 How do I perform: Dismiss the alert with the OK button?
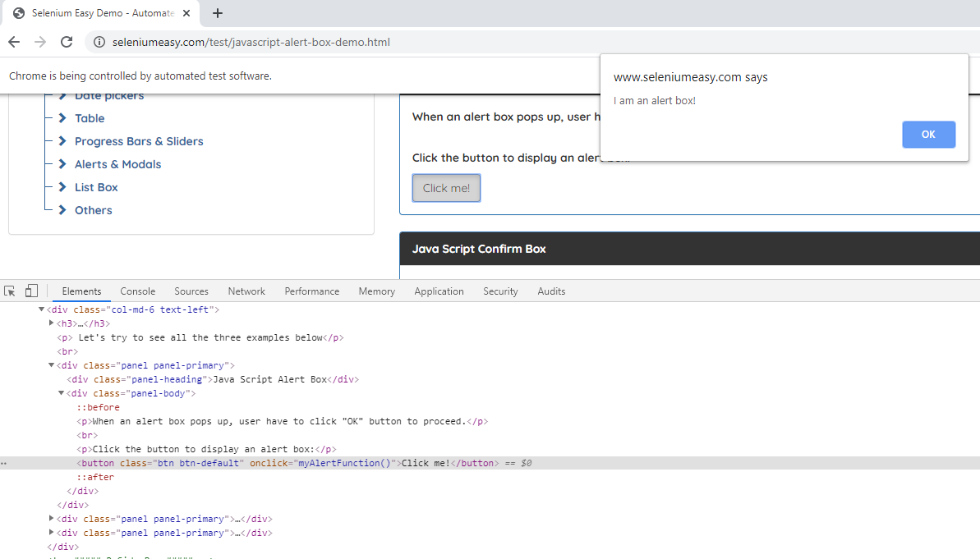(x=928, y=135)
